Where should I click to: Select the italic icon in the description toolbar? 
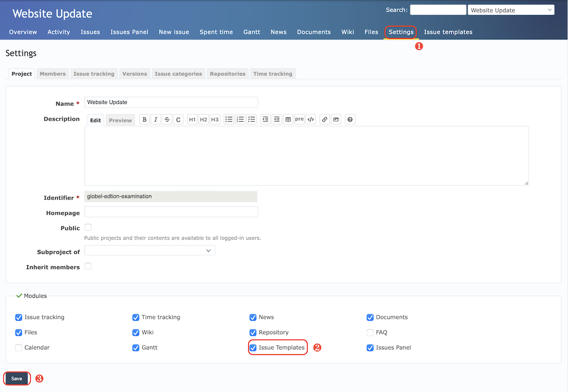pos(156,119)
